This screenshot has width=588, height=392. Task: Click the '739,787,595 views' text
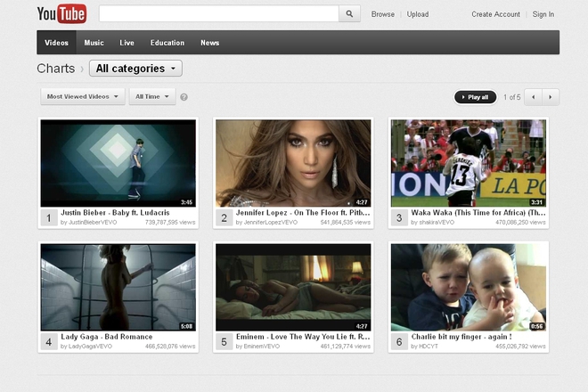[x=170, y=223]
